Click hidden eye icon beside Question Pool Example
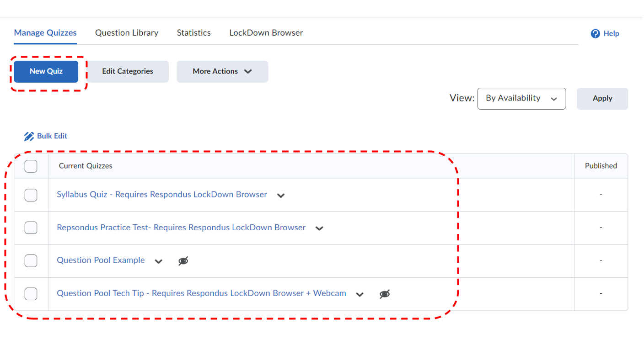This screenshot has height=339, width=644. tap(183, 261)
